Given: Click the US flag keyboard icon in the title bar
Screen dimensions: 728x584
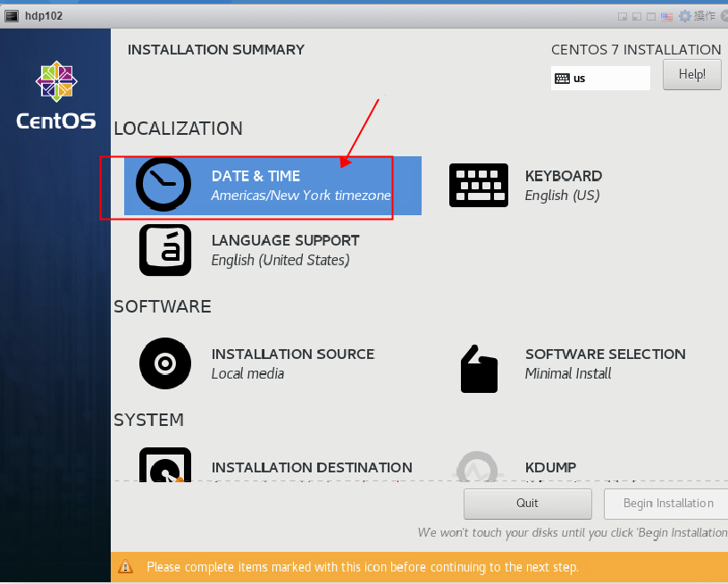Looking at the screenshot, I should pyautogui.click(x=666, y=17).
